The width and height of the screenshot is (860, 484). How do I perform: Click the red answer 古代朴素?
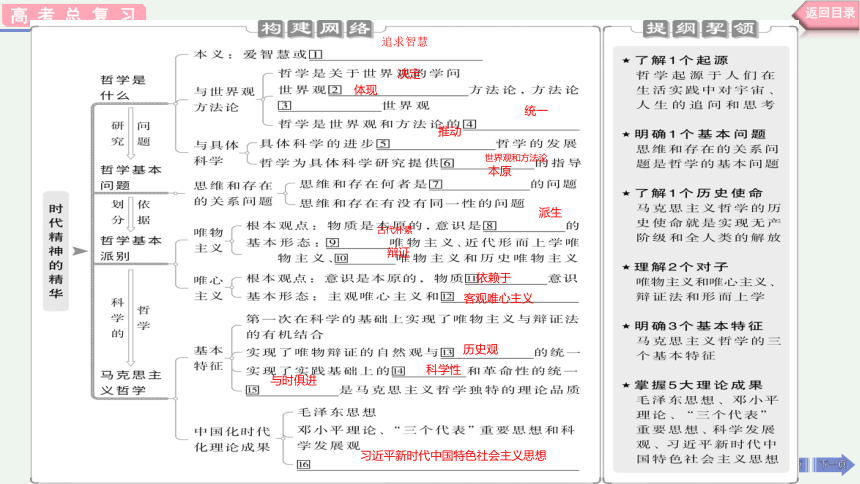tap(395, 230)
